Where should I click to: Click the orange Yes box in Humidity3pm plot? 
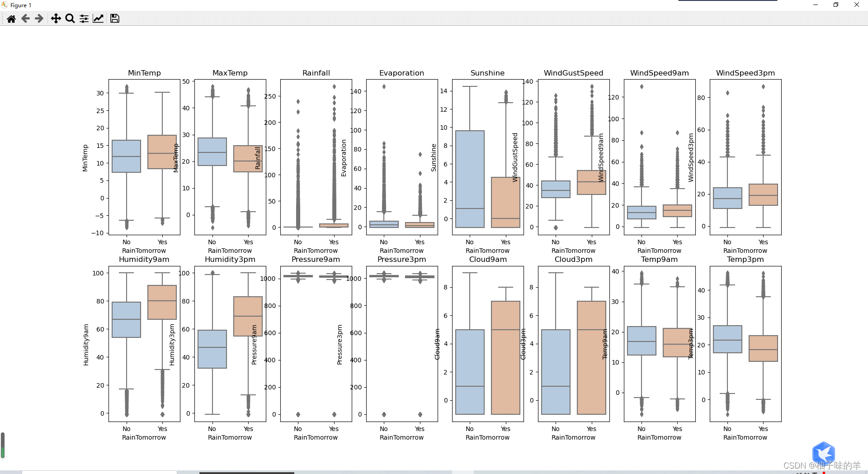248,316
